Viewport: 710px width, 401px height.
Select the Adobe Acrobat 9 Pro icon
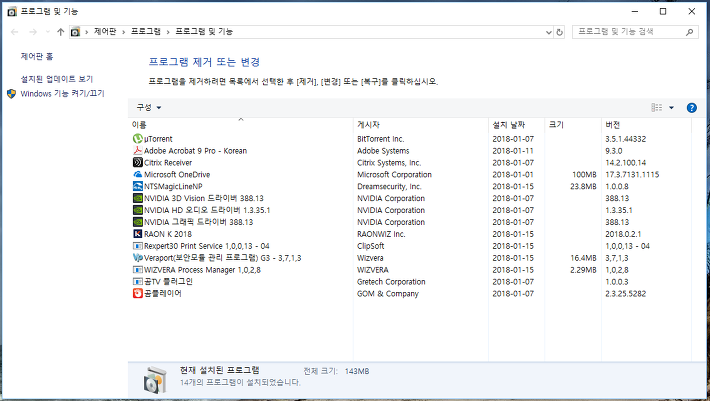(x=138, y=151)
